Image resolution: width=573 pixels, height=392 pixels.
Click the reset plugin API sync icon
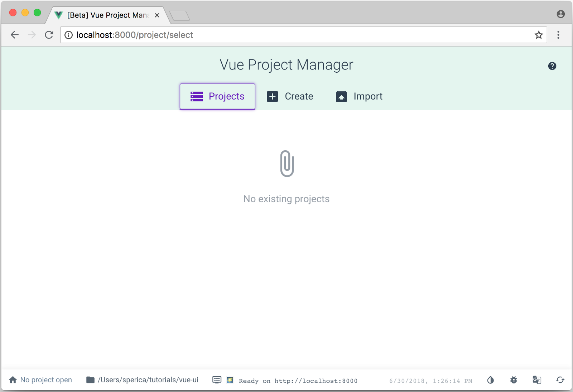pyautogui.click(x=560, y=380)
